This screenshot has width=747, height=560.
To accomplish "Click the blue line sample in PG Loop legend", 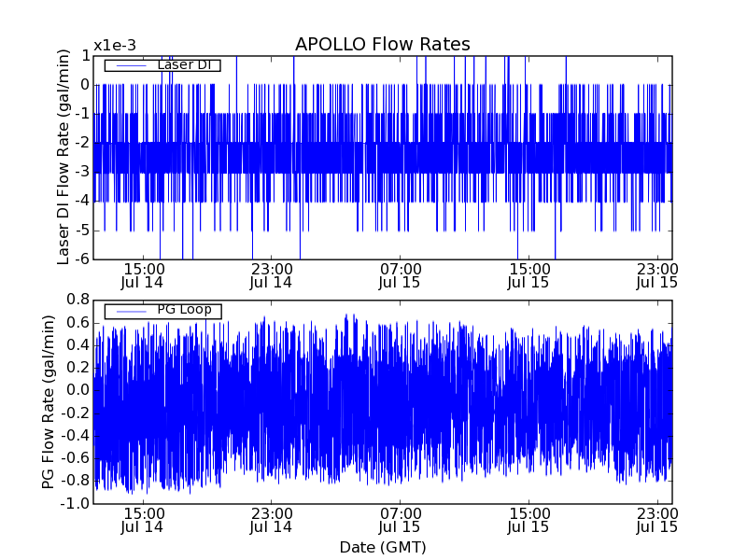I will [x=132, y=311].
